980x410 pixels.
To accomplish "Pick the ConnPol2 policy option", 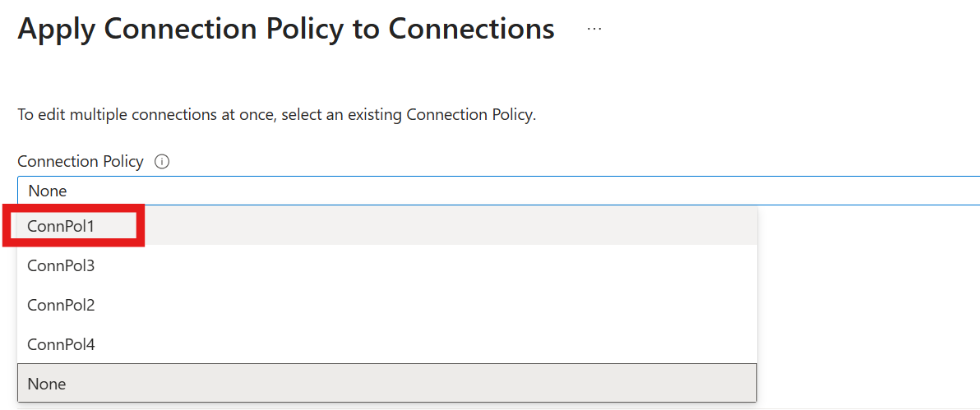I will pos(387,305).
